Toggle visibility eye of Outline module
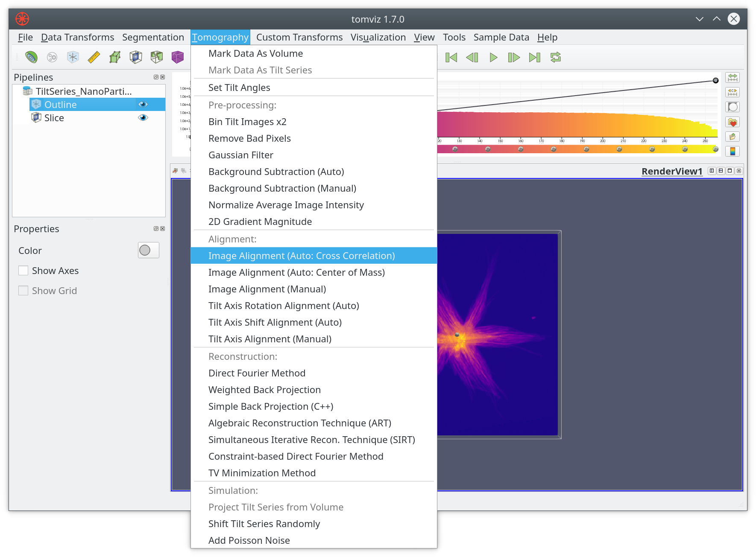Image resolution: width=756 pixels, height=557 pixels. 143,105
